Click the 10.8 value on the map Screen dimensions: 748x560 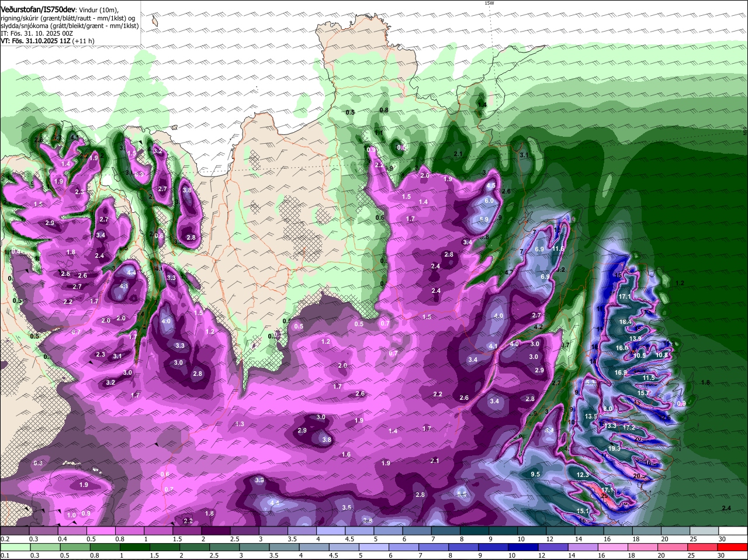tap(662, 355)
